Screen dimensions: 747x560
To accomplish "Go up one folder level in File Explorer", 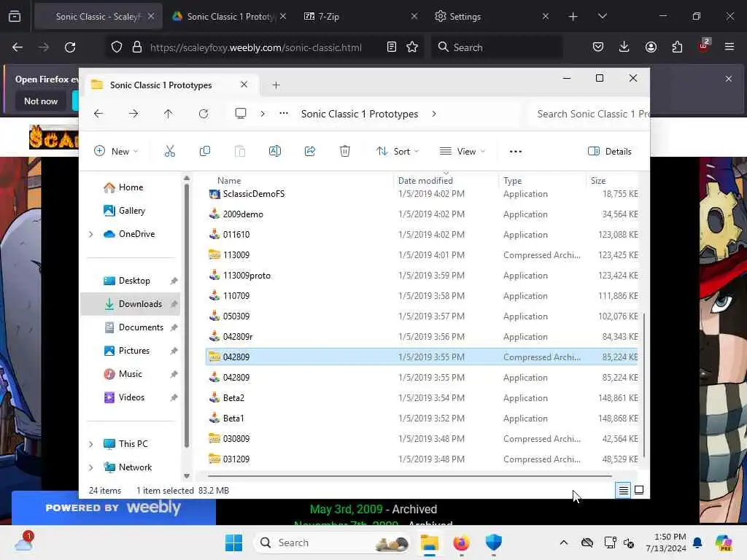I will (x=169, y=114).
